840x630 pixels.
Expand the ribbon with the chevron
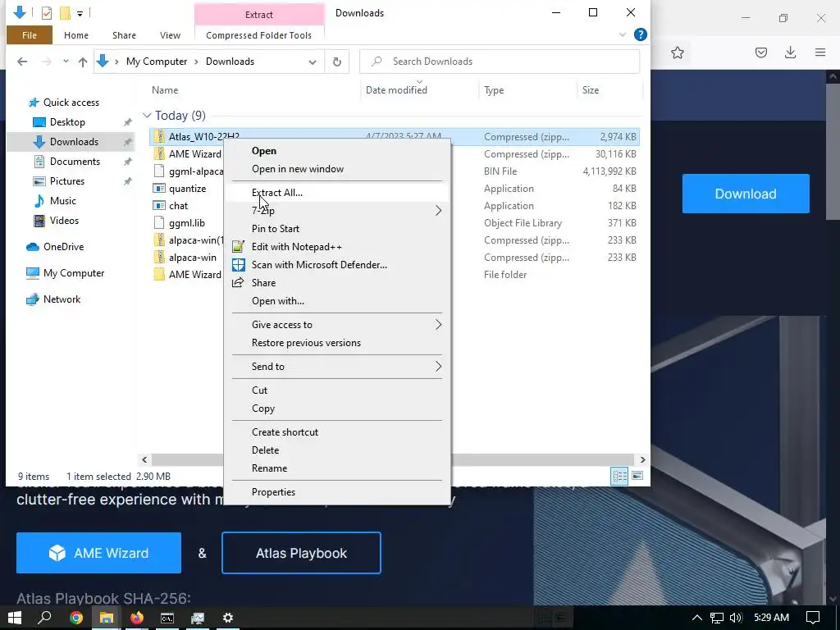(622, 34)
